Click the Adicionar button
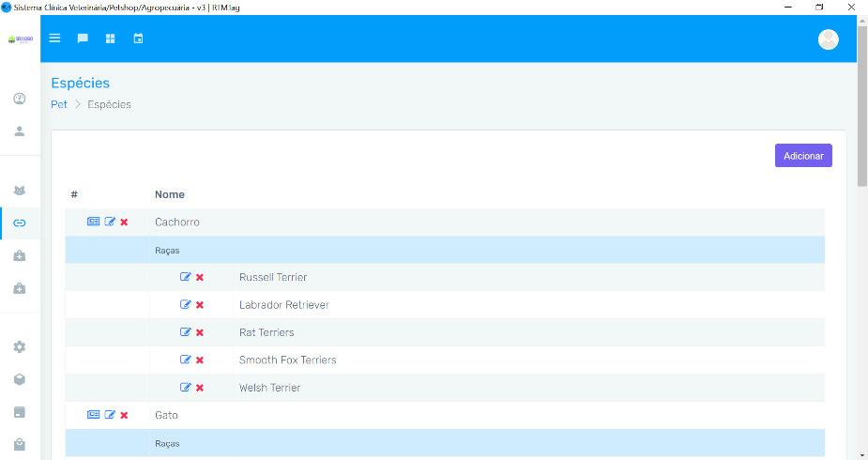Screen dimensions: 868x460 (x=802, y=156)
